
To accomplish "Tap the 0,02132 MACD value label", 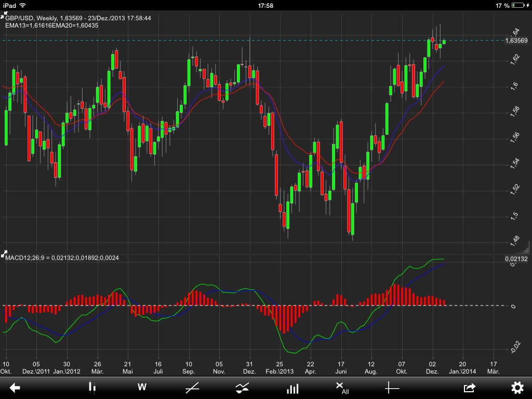I will [515, 258].
